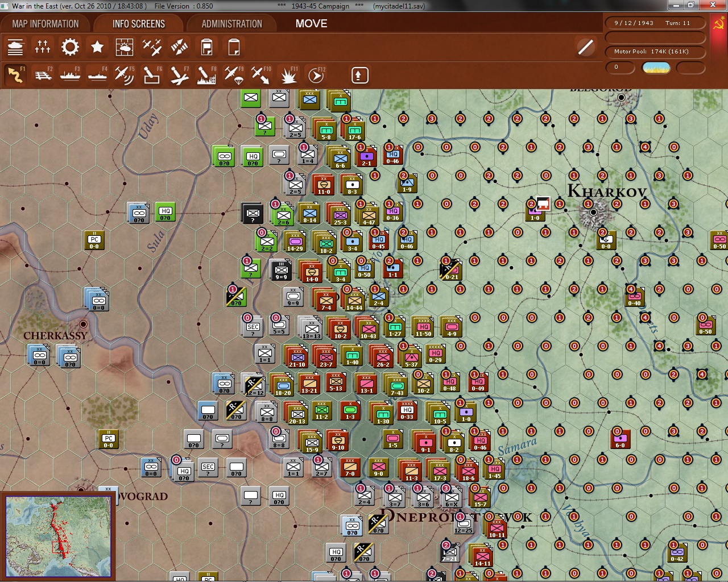Open the Air Doctrine planes icon

click(x=152, y=47)
